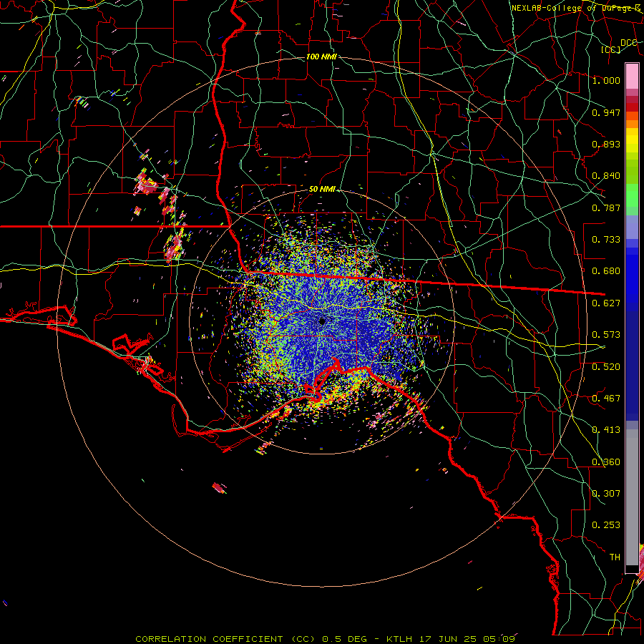Screen dimensions: 644x644
Task: Click the Correlation Coefficient KTLH caption text
Action: 326,639
